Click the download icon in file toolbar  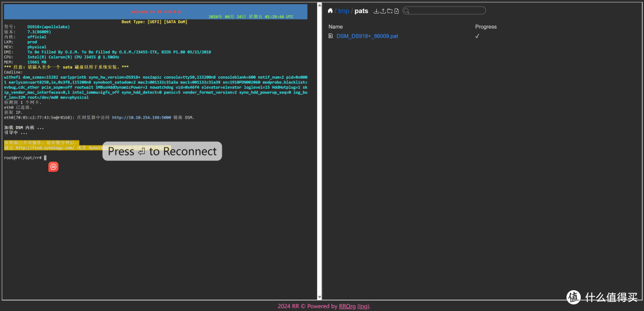(x=376, y=11)
